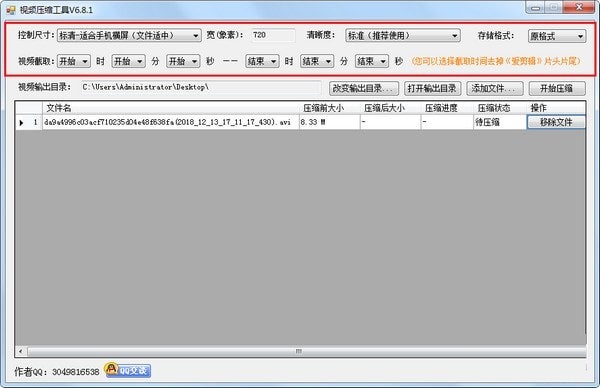Viewport: 600px width, 388px height.
Task: Click the 改变输出目录 button
Action: (364, 88)
